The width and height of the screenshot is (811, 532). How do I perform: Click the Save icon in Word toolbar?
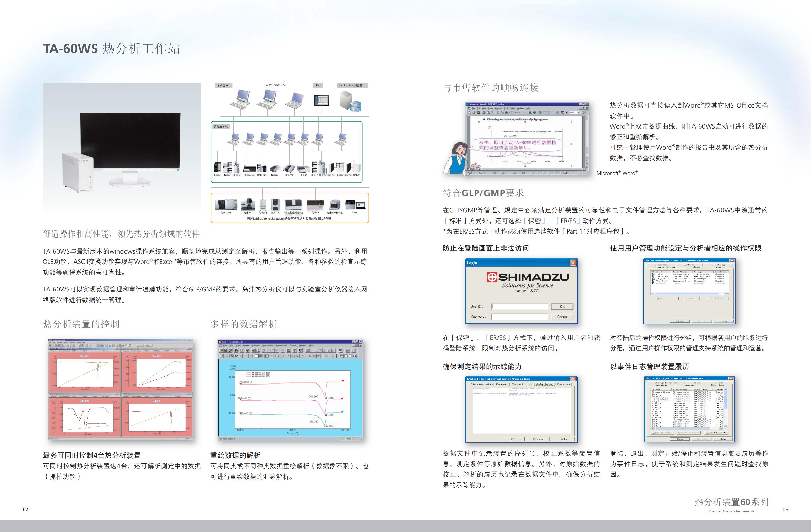(479, 113)
